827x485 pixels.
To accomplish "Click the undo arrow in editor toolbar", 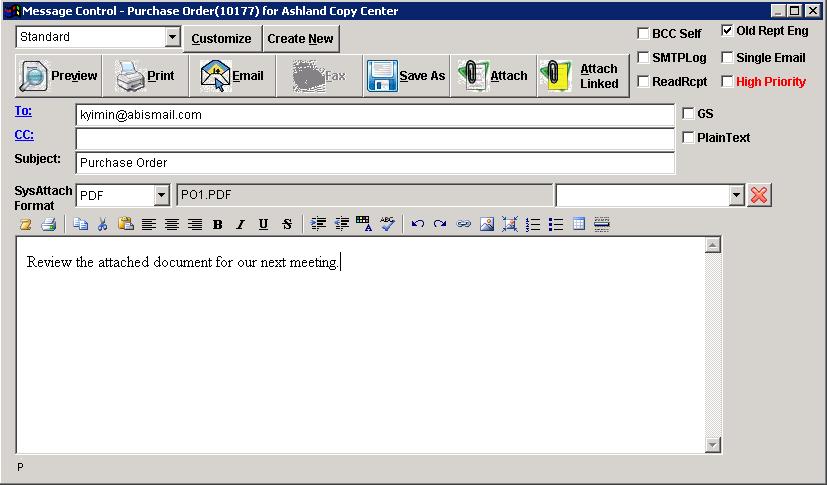I will click(x=418, y=225).
